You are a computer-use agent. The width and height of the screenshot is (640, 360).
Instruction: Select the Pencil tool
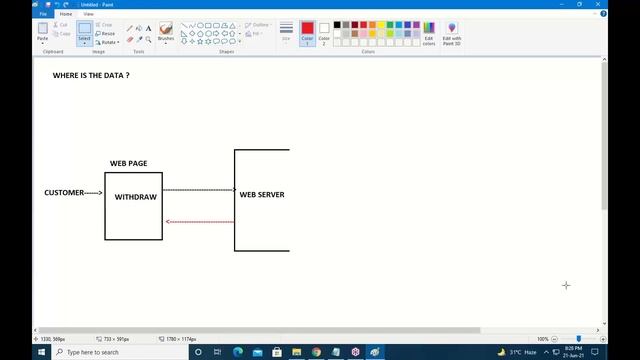(x=130, y=28)
